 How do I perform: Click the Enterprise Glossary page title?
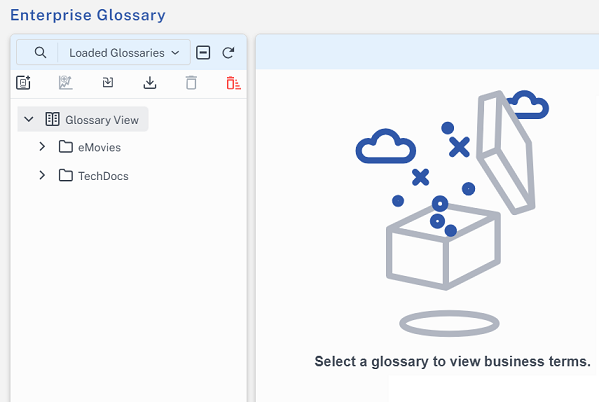[88, 15]
